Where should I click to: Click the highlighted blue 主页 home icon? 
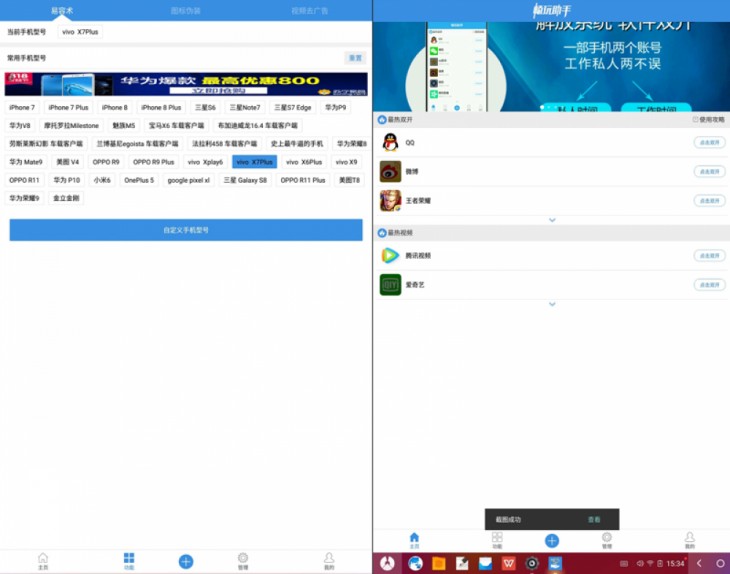tap(414, 540)
